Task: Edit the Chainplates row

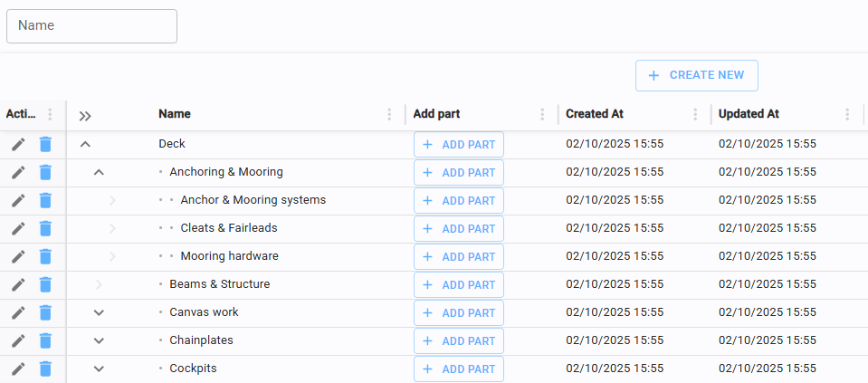Action: (18, 340)
